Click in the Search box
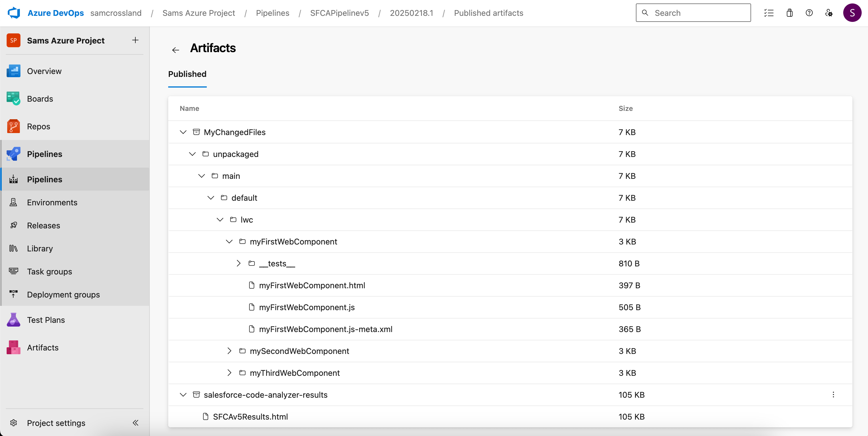Screen dimensions: 868x436 click(693, 13)
